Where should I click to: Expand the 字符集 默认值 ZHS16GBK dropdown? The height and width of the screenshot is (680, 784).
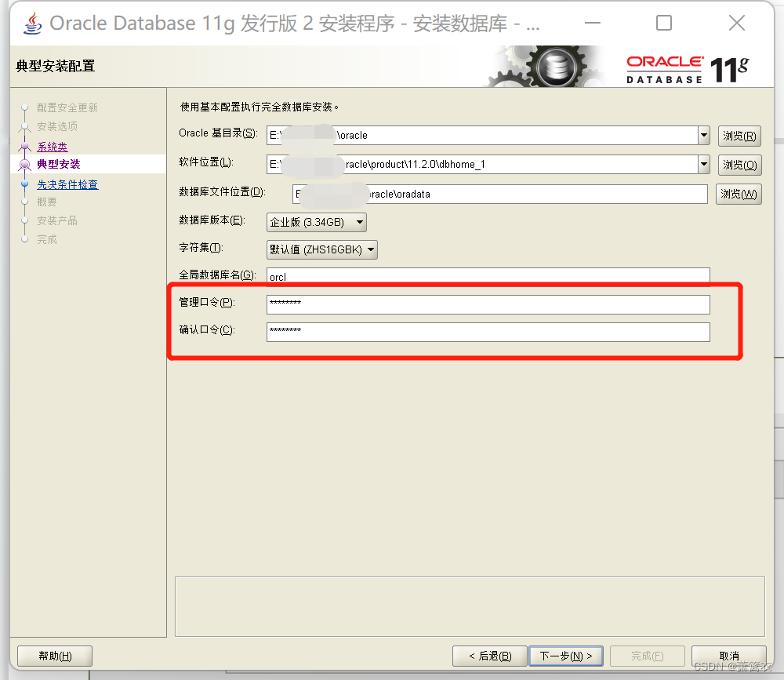pyautogui.click(x=322, y=249)
